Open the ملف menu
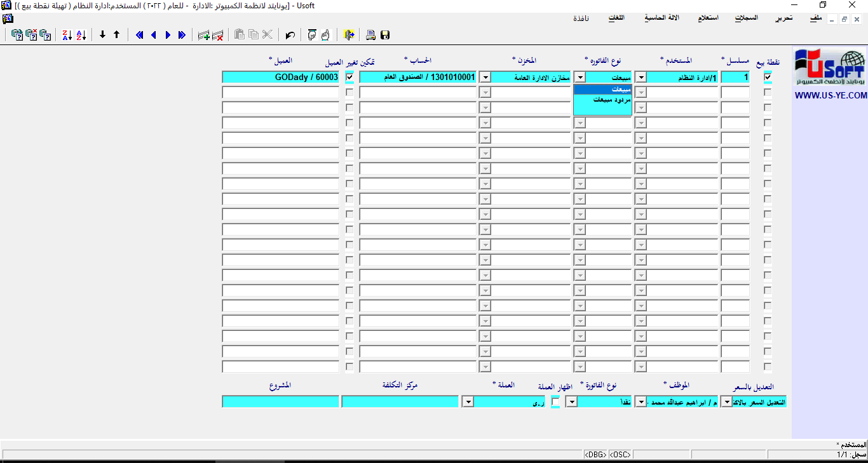The image size is (868, 463). 815,18
